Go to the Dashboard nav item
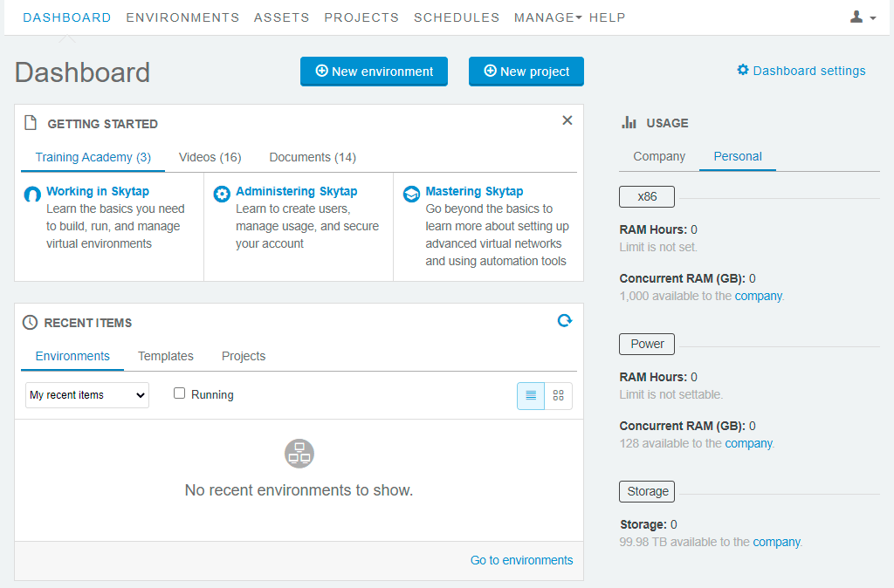Image resolution: width=894 pixels, height=588 pixels. point(66,17)
